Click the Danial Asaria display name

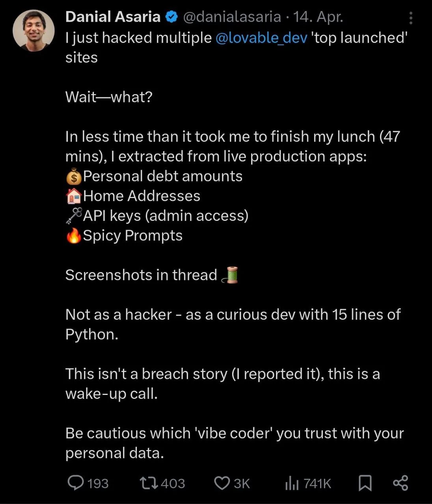coord(113,17)
